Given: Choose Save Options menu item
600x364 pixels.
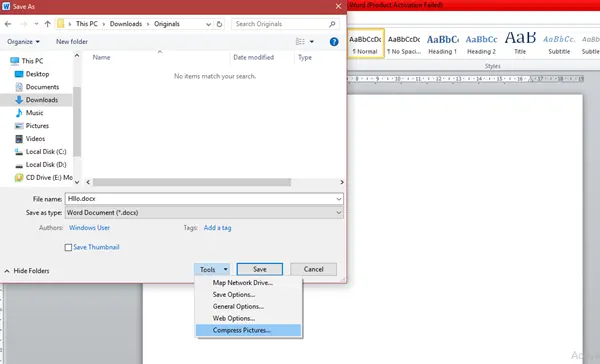Looking at the screenshot, I should (x=248, y=294).
